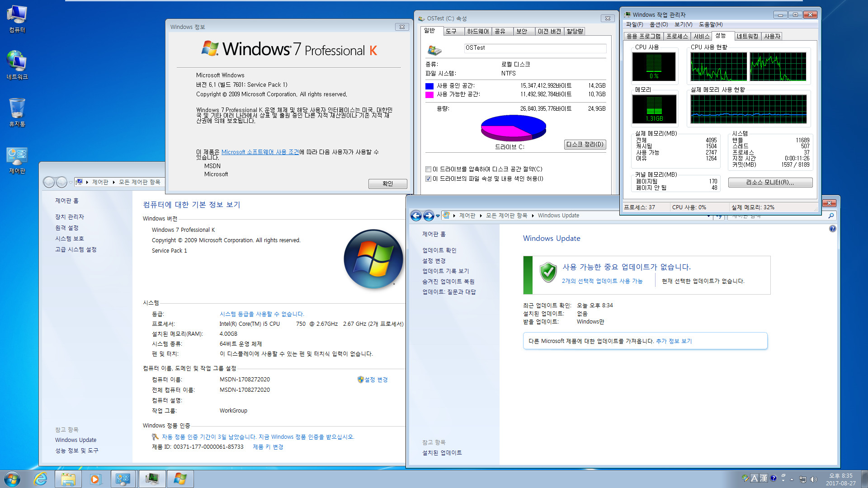Click search magnifier in Windows Update window
This screenshot has width=868, height=488.
(831, 216)
